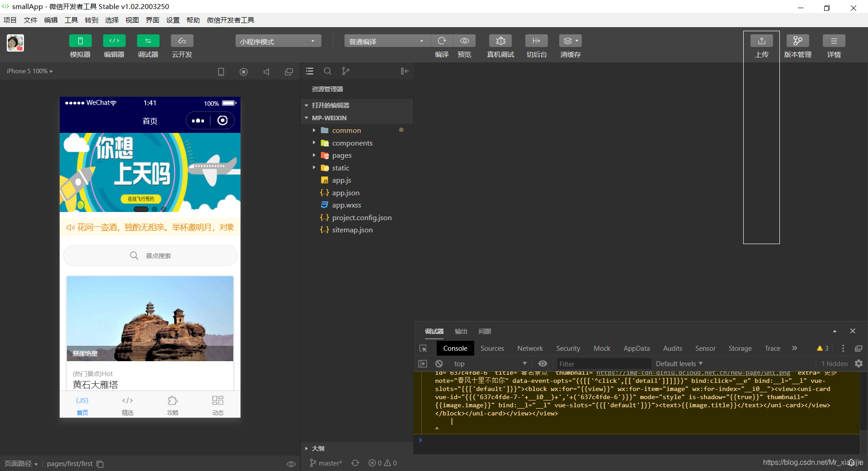This screenshot has height=471, width=868.
Task: Toggle the 模拟器 simulator panel button
Action: 80,41
